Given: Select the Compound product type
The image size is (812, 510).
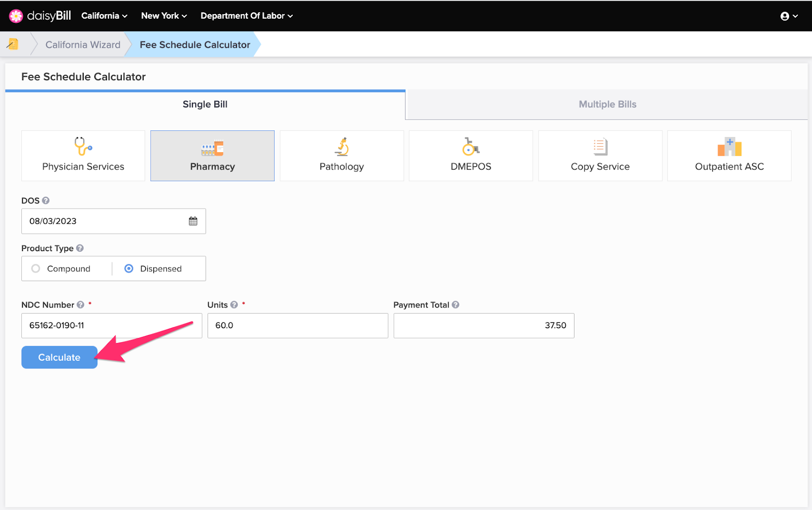Looking at the screenshot, I should (x=61, y=268).
